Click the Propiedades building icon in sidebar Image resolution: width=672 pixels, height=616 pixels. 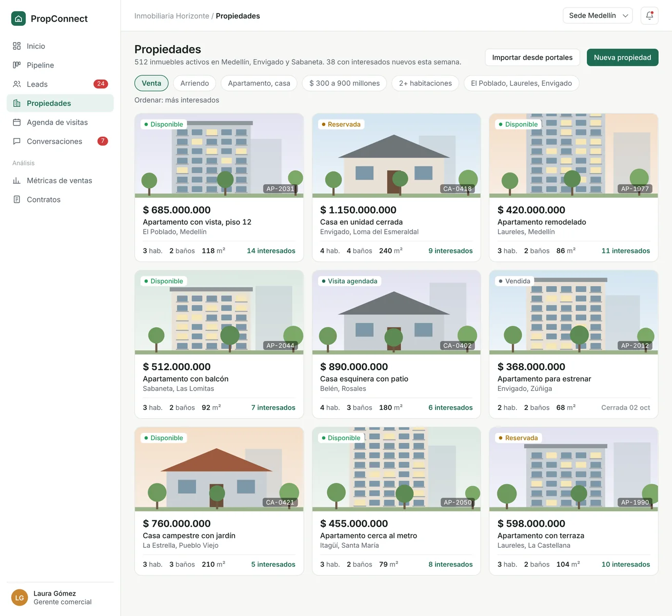pyautogui.click(x=17, y=103)
